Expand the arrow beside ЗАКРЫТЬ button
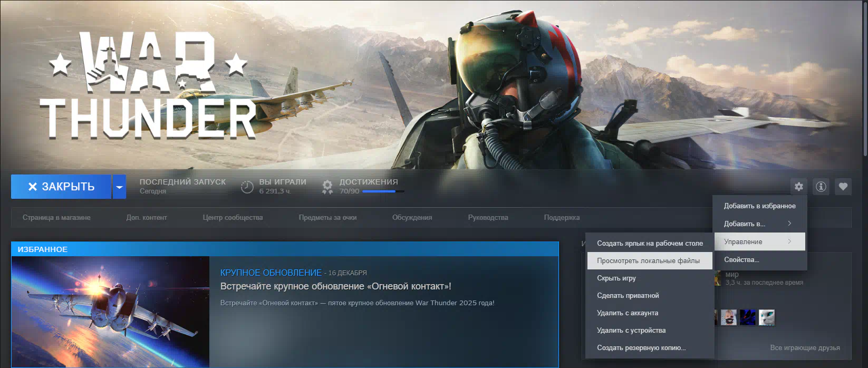868x368 pixels. [x=119, y=187]
